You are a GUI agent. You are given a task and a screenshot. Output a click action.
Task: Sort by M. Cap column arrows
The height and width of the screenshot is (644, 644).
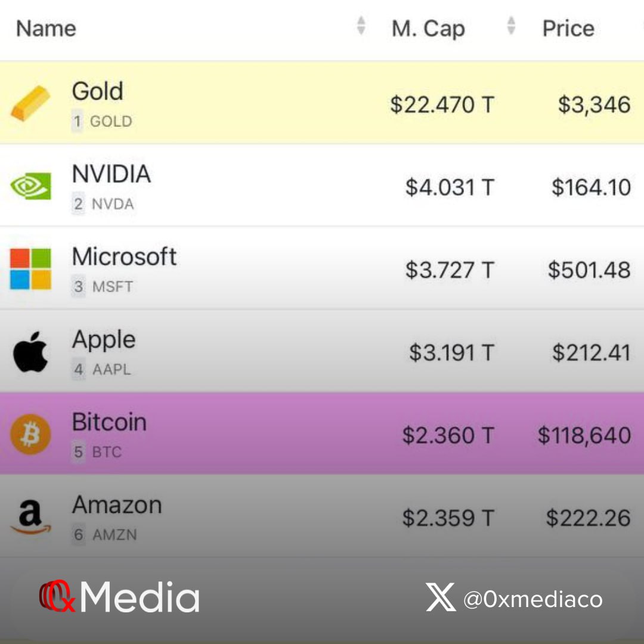coord(511,26)
